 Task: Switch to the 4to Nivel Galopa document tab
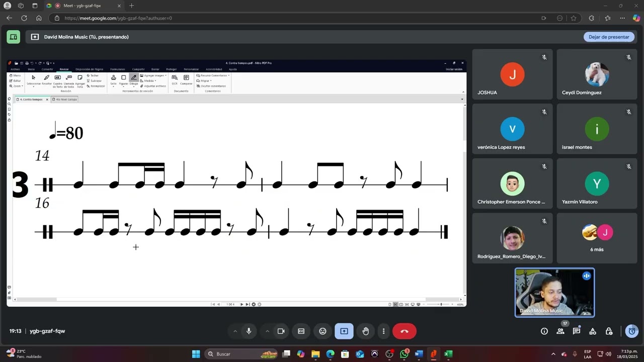click(64, 99)
